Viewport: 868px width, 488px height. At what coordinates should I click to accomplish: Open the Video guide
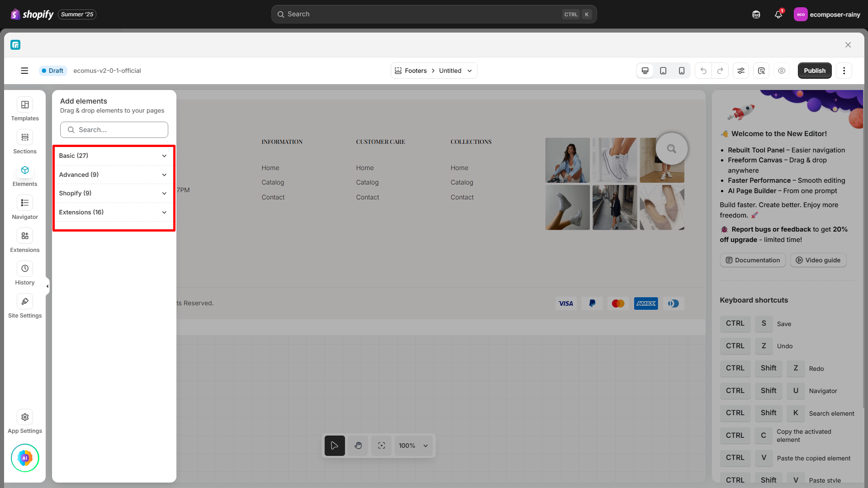818,260
